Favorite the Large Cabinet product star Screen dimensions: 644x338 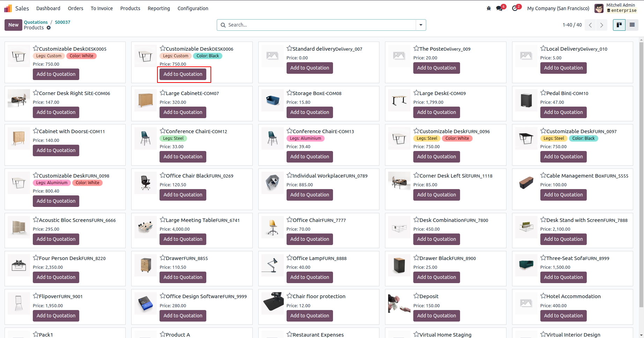point(163,93)
